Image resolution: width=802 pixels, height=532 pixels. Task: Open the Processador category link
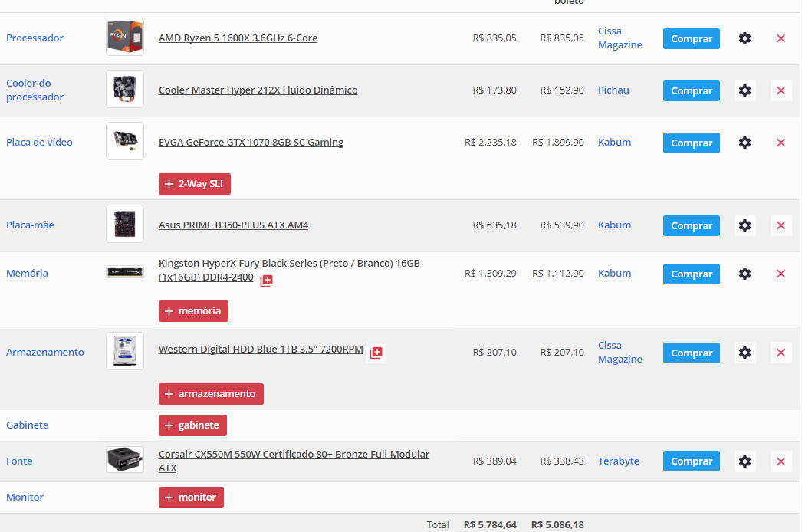click(x=35, y=38)
